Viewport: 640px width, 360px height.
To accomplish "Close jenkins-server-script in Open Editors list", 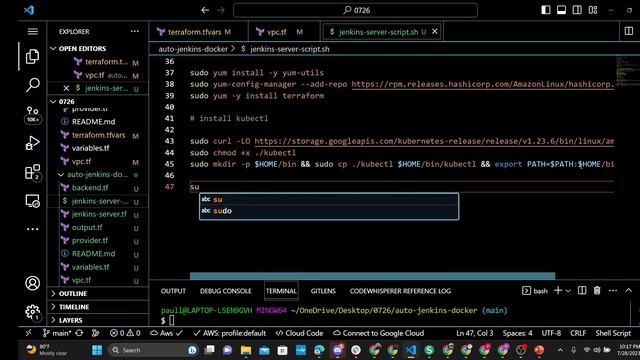I will pos(66,88).
